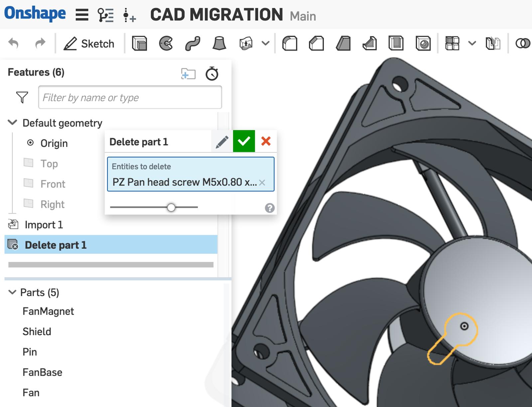Select the Revolve tool icon

click(166, 44)
